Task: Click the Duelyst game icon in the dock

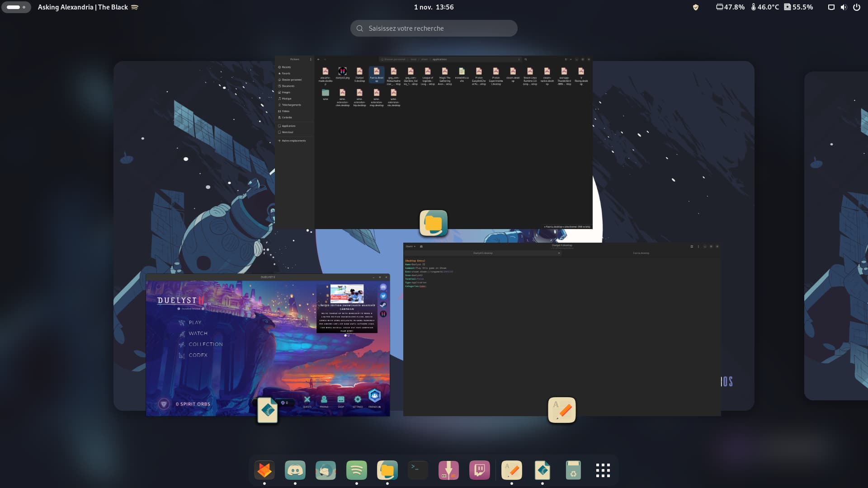Action: click(x=542, y=470)
